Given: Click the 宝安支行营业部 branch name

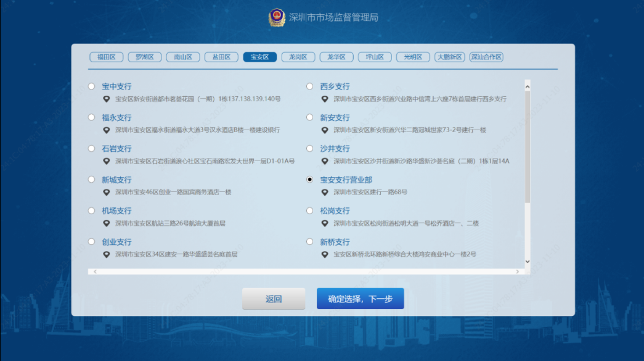Looking at the screenshot, I should point(346,180).
